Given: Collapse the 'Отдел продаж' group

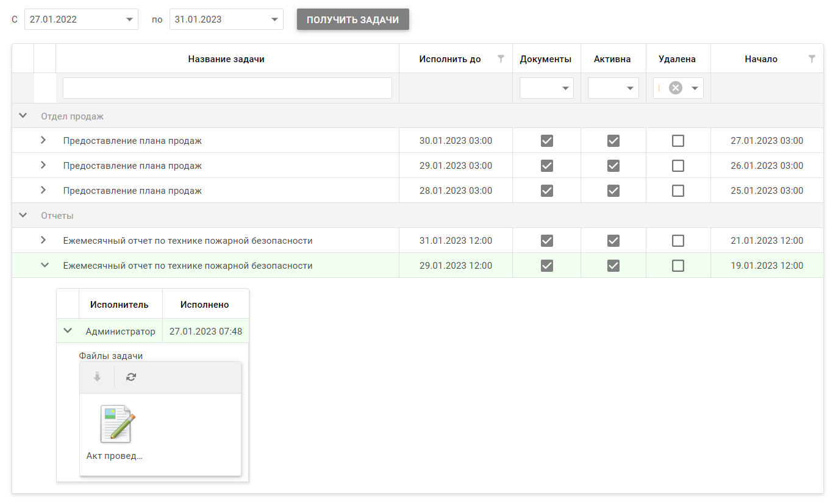Looking at the screenshot, I should pos(23,116).
